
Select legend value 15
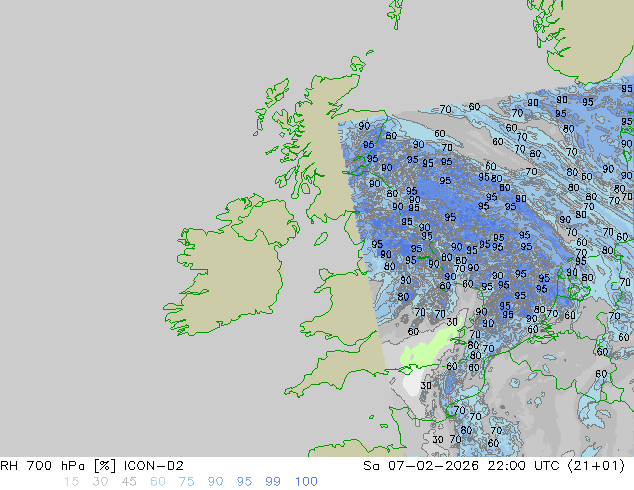[x=71, y=482]
